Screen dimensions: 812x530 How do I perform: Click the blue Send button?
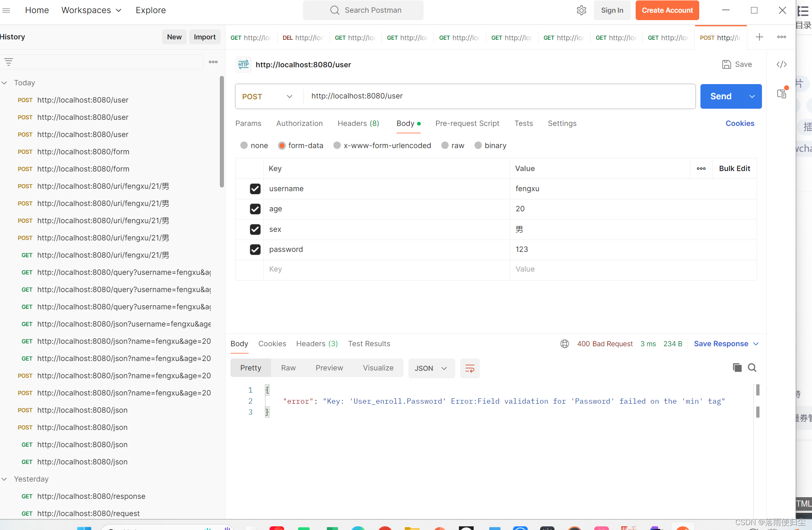(721, 96)
